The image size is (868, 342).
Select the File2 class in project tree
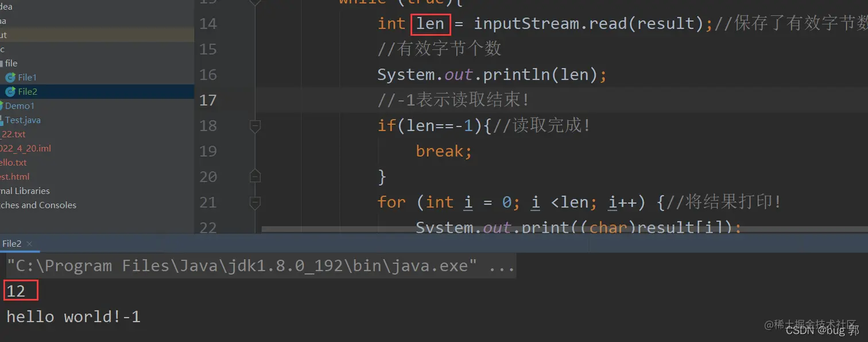click(28, 91)
